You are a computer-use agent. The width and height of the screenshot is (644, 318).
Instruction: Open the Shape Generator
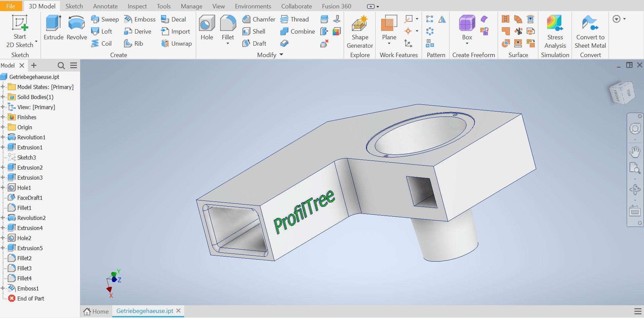360,32
